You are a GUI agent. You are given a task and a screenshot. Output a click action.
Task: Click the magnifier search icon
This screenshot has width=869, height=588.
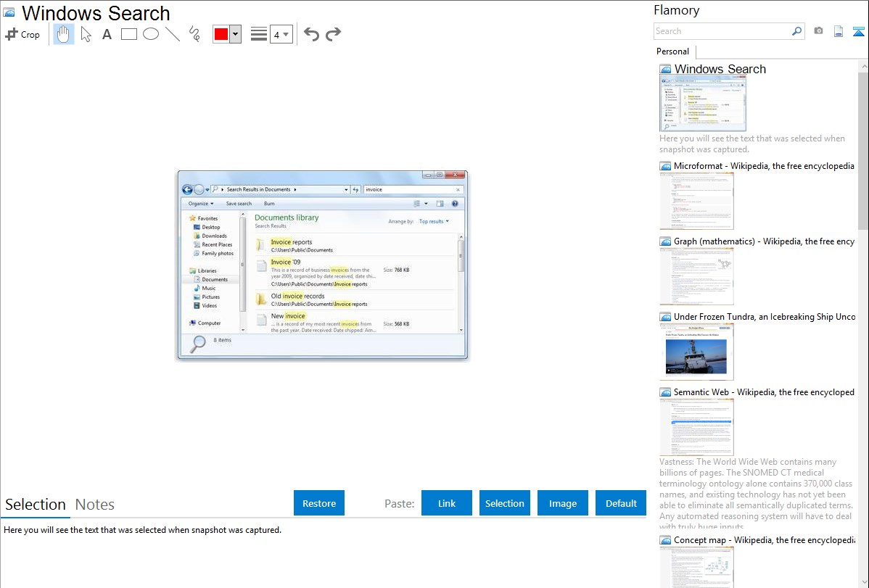(x=797, y=31)
